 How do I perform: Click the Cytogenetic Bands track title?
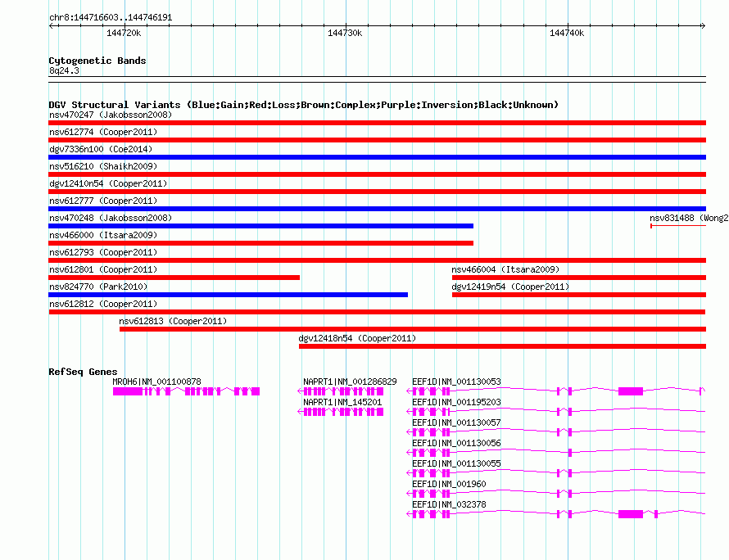97,61
